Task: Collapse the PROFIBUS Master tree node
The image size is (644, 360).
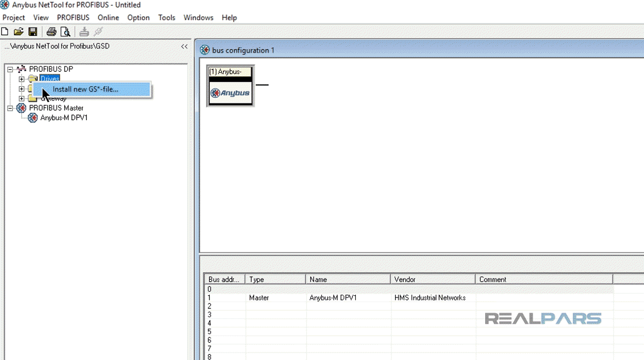Action: 10,108
